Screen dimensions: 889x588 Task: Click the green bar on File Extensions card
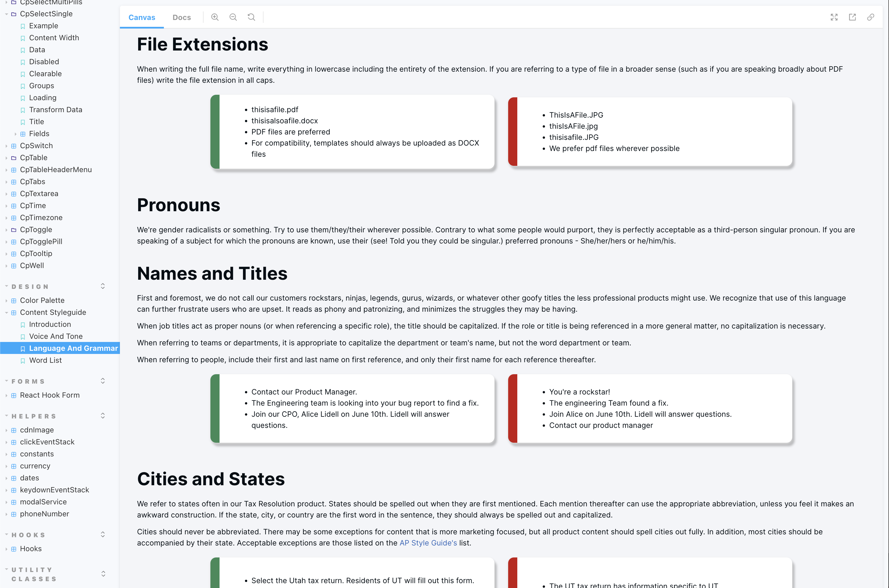click(x=215, y=132)
